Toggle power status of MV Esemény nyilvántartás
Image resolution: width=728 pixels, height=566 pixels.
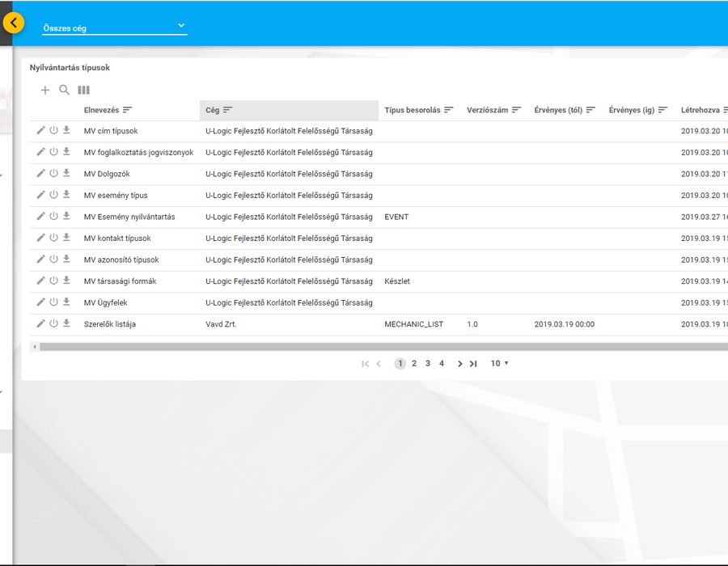(54, 216)
